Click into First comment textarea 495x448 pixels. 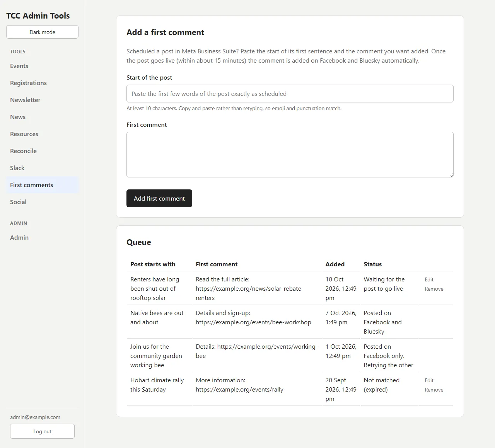[x=290, y=155]
